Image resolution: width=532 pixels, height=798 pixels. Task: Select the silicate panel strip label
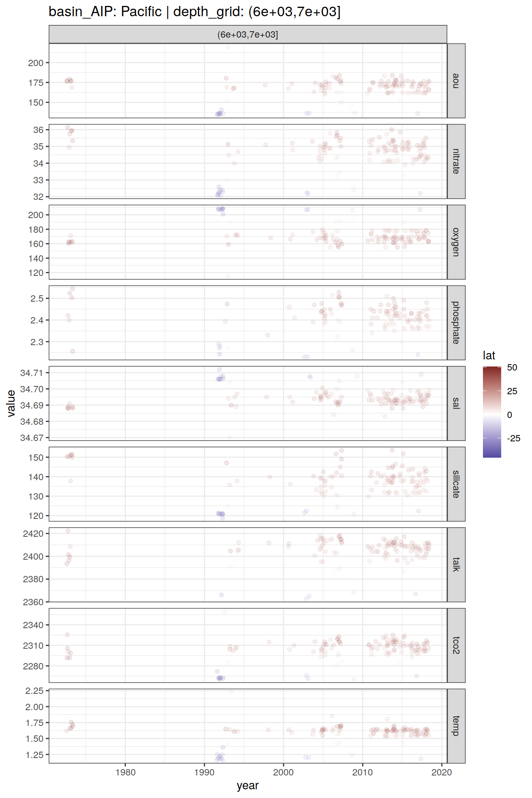point(456,484)
